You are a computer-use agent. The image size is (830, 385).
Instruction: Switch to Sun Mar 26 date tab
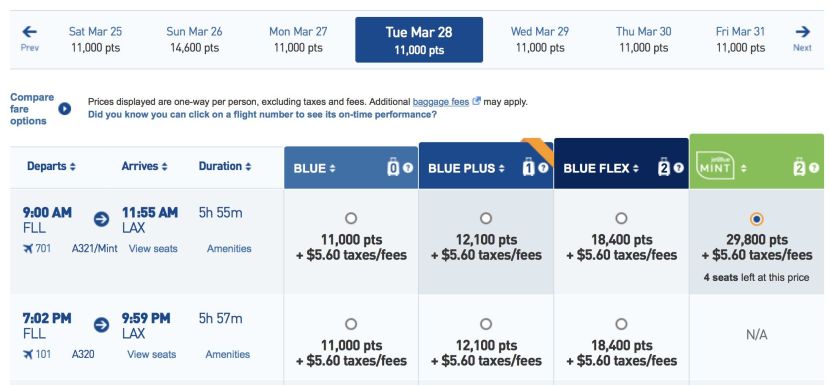194,40
